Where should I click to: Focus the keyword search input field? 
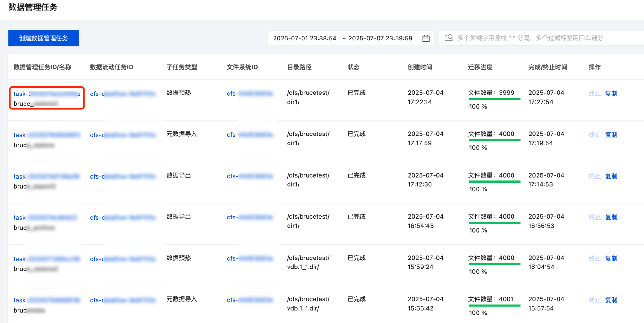click(530, 38)
